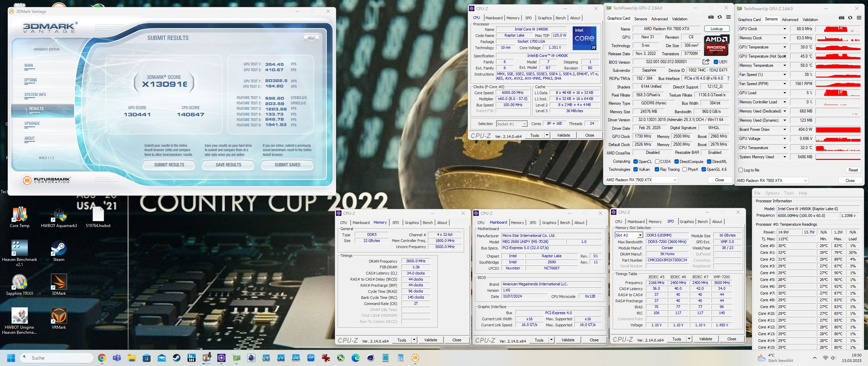This screenshot has height=366, width=868.
Task: Click Validate in CPU-Z Memory window
Action: click(x=431, y=340)
